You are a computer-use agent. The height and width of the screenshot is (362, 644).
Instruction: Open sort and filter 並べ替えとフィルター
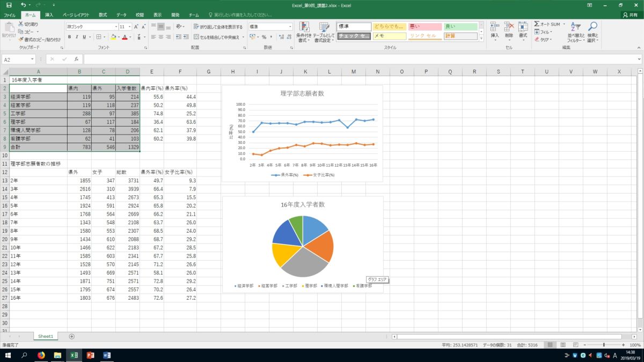coord(576,32)
